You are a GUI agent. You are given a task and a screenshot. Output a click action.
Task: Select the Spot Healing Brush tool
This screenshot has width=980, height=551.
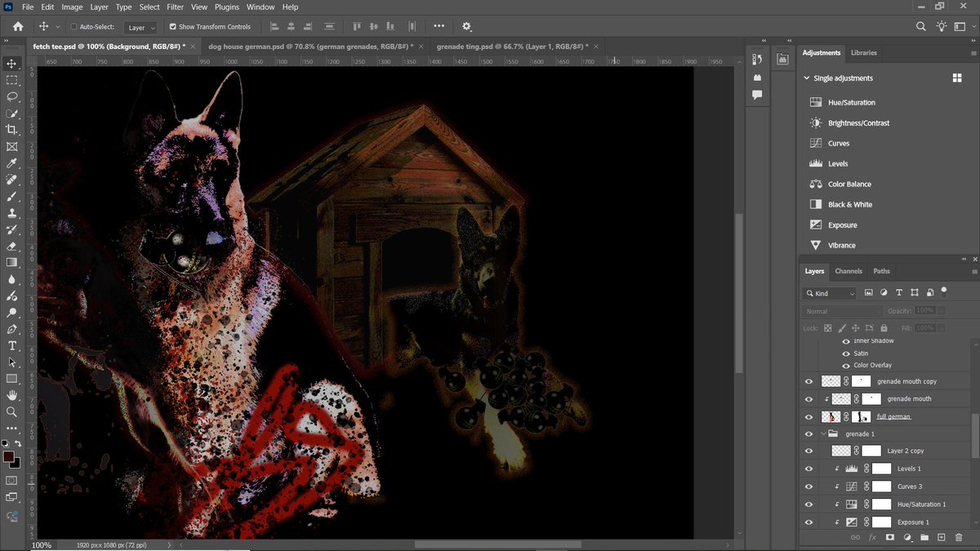tap(11, 180)
